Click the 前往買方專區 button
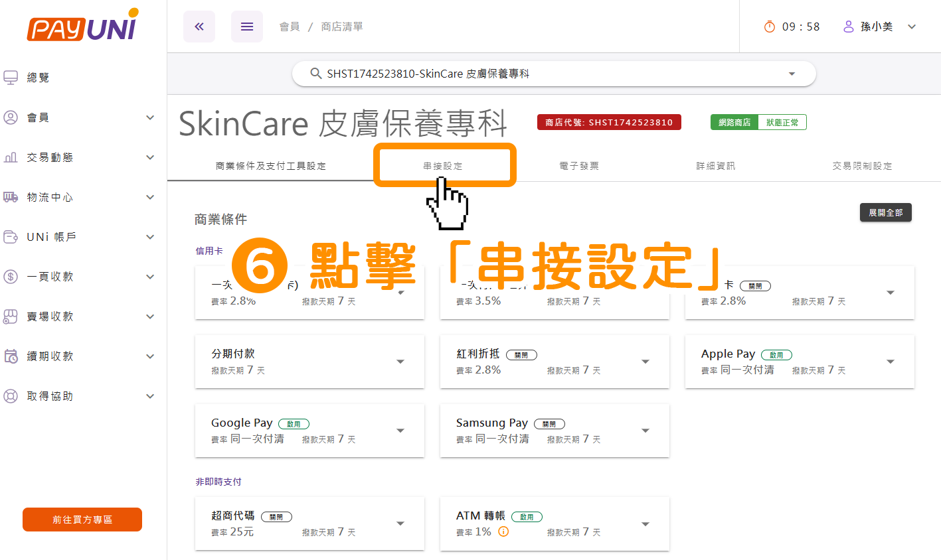The width and height of the screenshot is (941, 560). click(x=82, y=520)
